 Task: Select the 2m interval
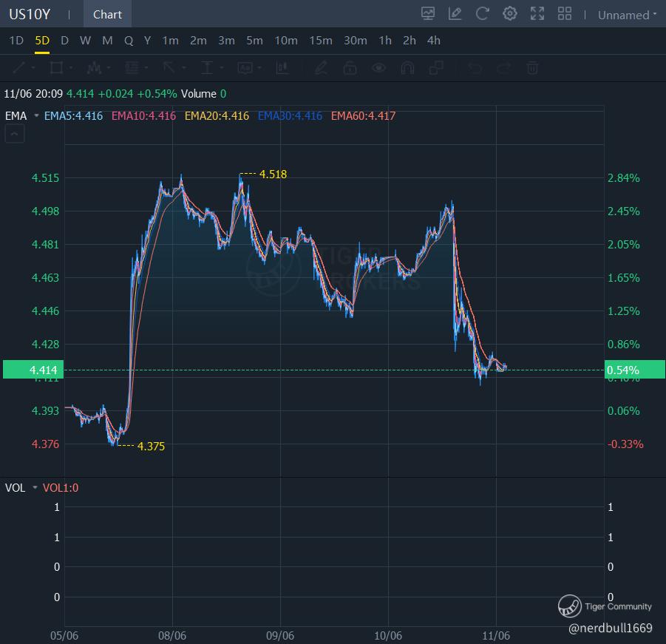click(198, 41)
